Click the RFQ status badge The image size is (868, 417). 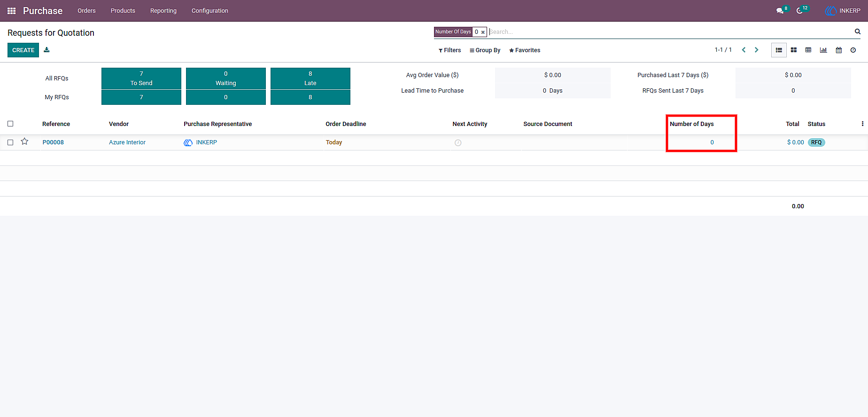point(816,142)
